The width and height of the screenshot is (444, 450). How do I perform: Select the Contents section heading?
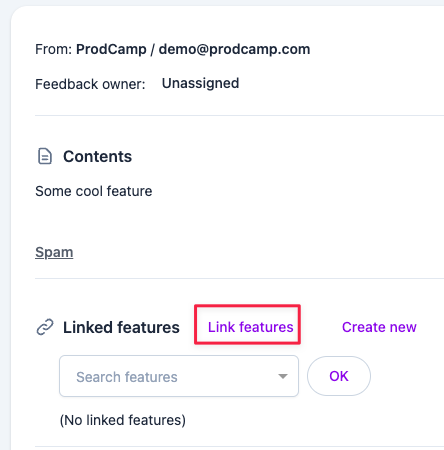97,157
